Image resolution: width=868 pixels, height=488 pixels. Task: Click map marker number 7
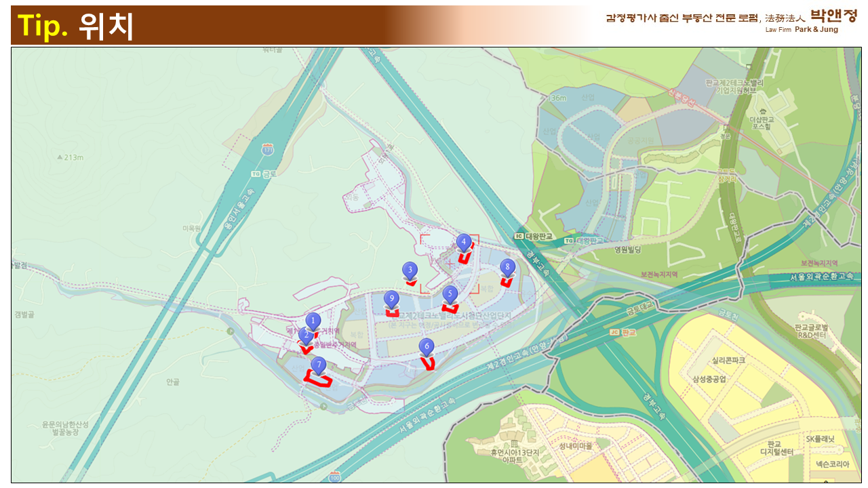318,365
